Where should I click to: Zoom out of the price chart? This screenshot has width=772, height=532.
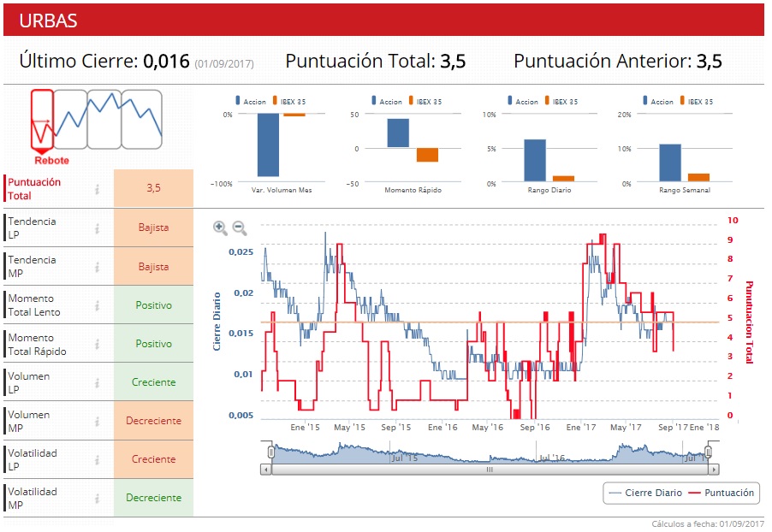[240, 228]
